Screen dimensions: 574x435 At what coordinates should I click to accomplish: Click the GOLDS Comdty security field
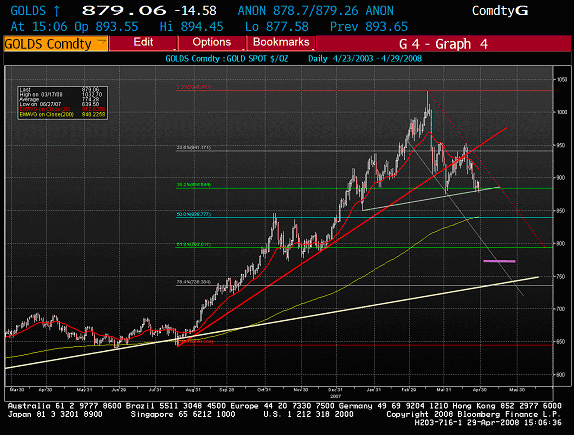click(x=55, y=44)
